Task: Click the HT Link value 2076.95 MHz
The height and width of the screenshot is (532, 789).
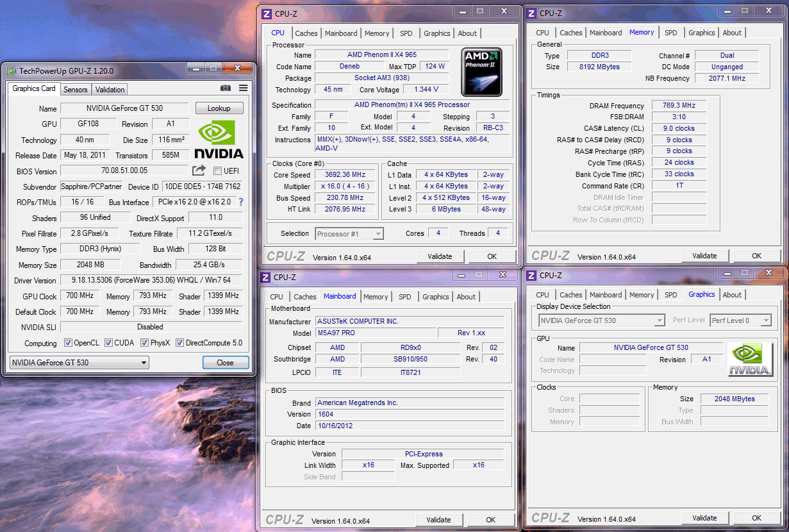Action: click(346, 209)
